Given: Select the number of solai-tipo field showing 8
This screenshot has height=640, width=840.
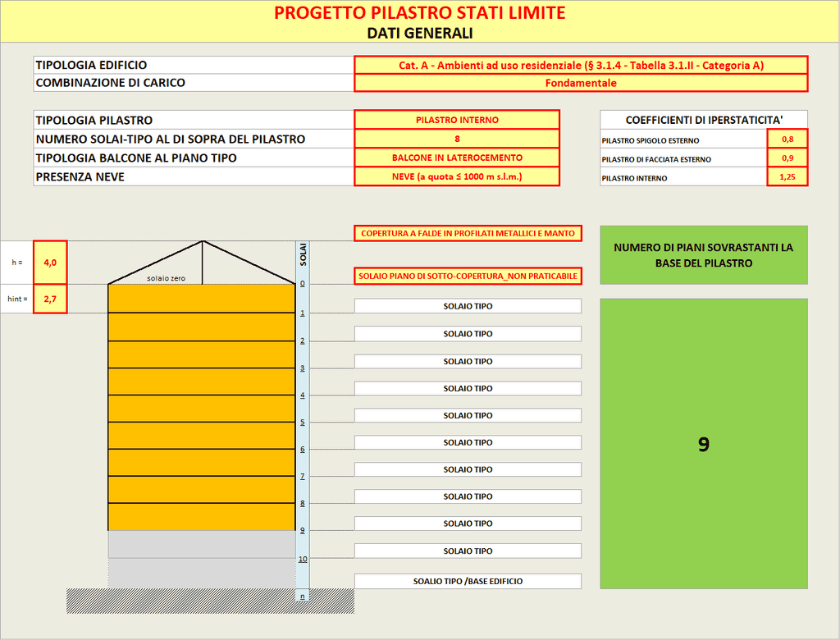Looking at the screenshot, I should (457, 139).
